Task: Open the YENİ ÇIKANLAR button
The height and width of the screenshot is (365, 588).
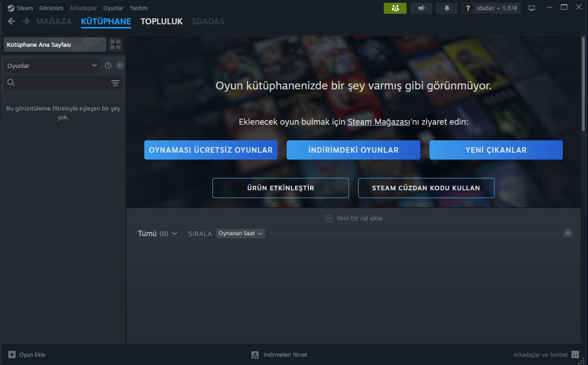Action: 496,150
